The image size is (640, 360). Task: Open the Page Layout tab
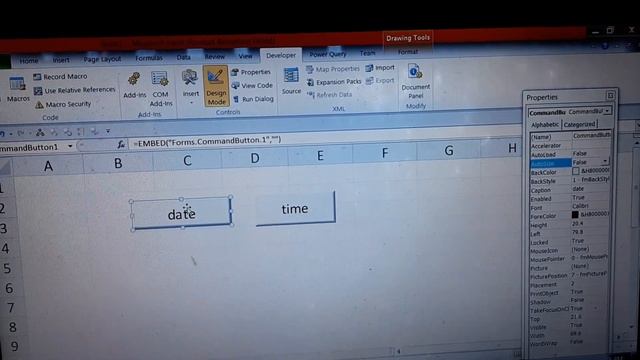[x=102, y=59]
